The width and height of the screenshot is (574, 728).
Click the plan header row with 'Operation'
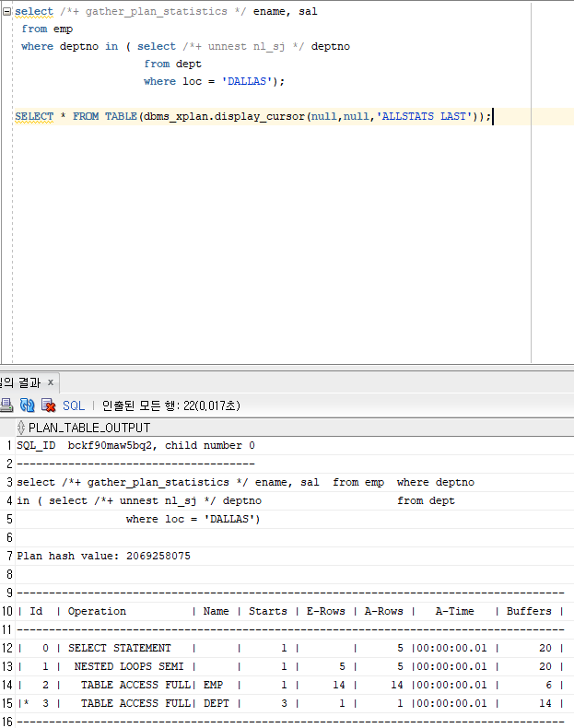pos(295,611)
